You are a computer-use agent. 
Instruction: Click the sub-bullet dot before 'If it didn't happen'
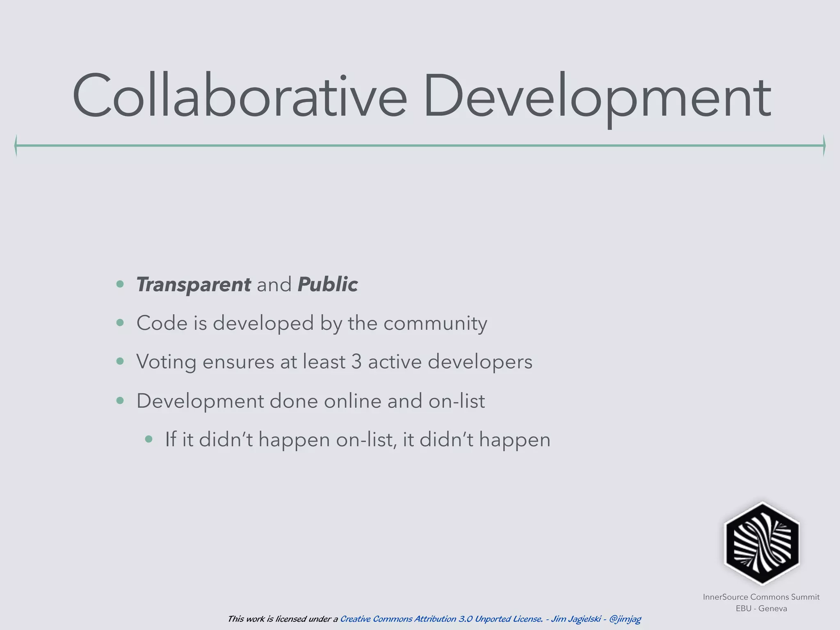tap(149, 439)
